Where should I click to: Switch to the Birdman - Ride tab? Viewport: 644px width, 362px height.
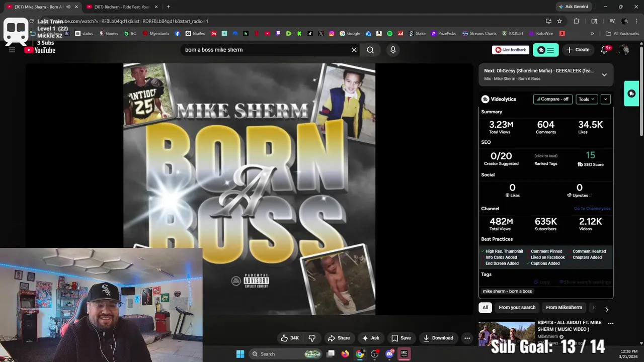[122, 7]
